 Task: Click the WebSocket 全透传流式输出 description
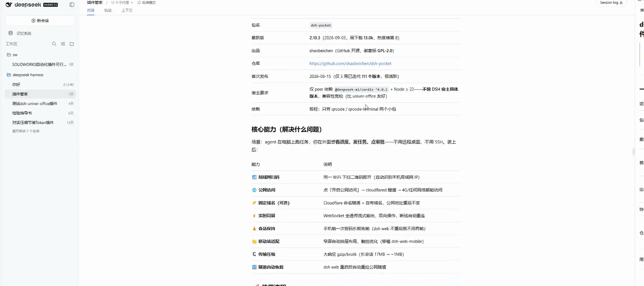tap(374, 216)
